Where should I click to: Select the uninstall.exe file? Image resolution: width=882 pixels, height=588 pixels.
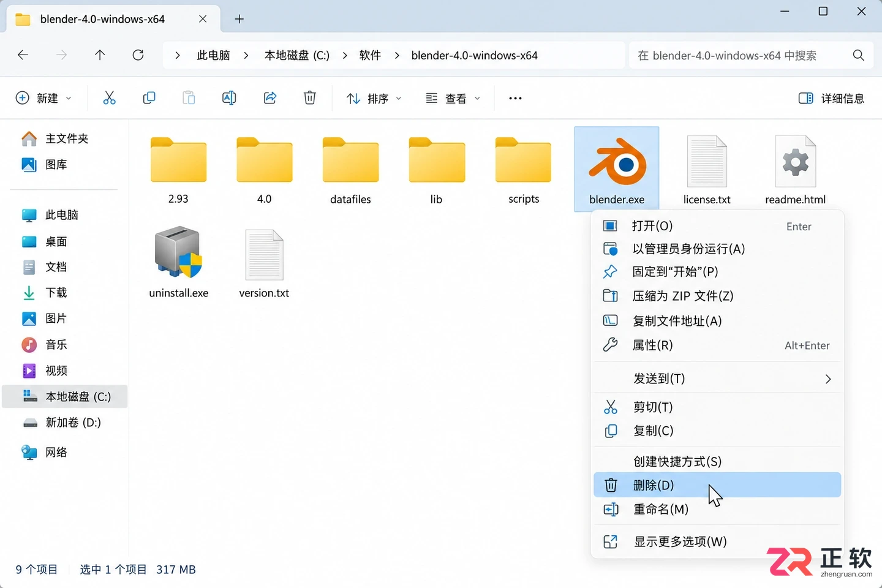tap(179, 262)
